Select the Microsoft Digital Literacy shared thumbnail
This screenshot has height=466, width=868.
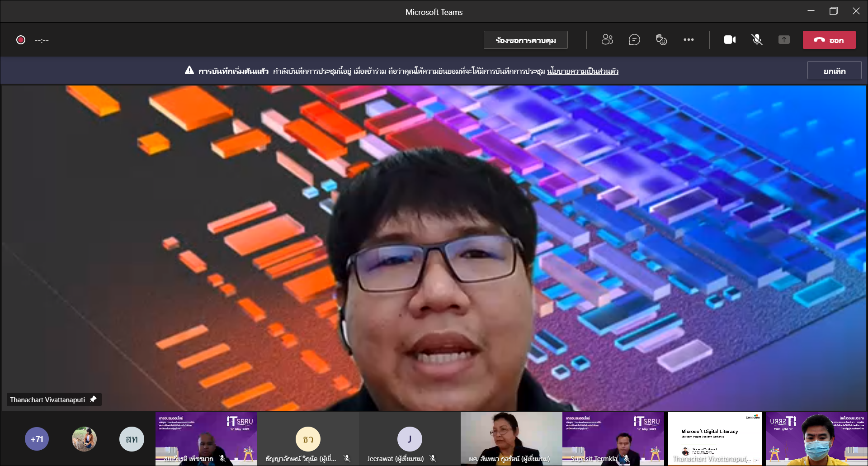[715, 438]
